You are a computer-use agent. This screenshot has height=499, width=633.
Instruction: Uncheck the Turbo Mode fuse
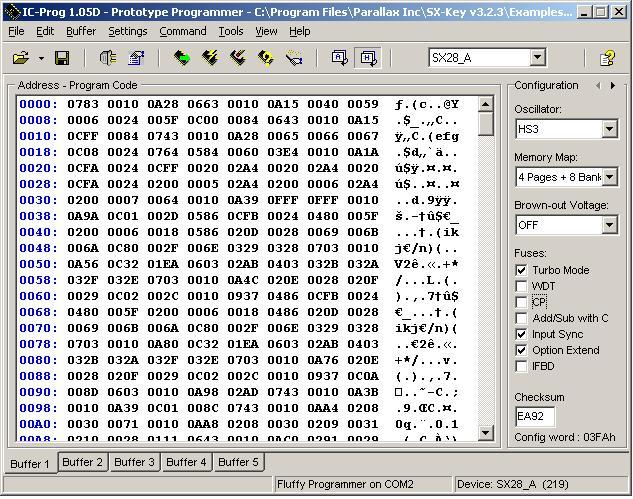521,270
